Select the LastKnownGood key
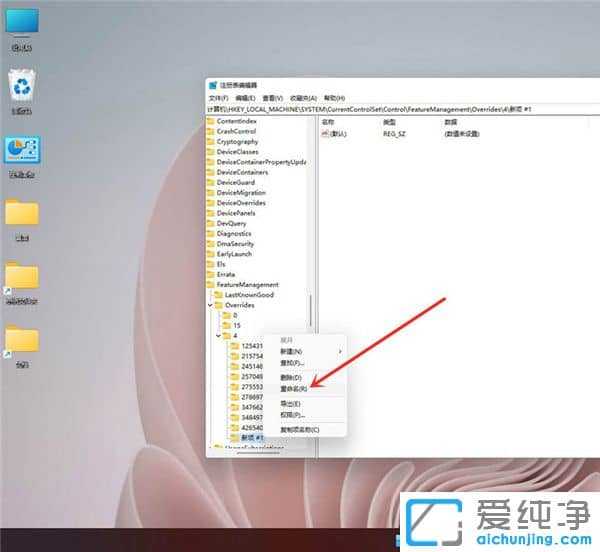This screenshot has height=552, width=600. pyautogui.click(x=249, y=295)
